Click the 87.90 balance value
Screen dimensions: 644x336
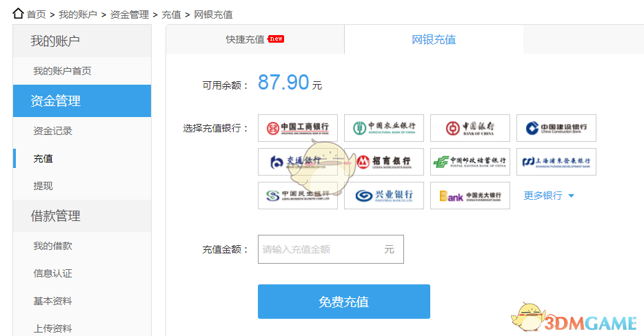click(x=283, y=82)
